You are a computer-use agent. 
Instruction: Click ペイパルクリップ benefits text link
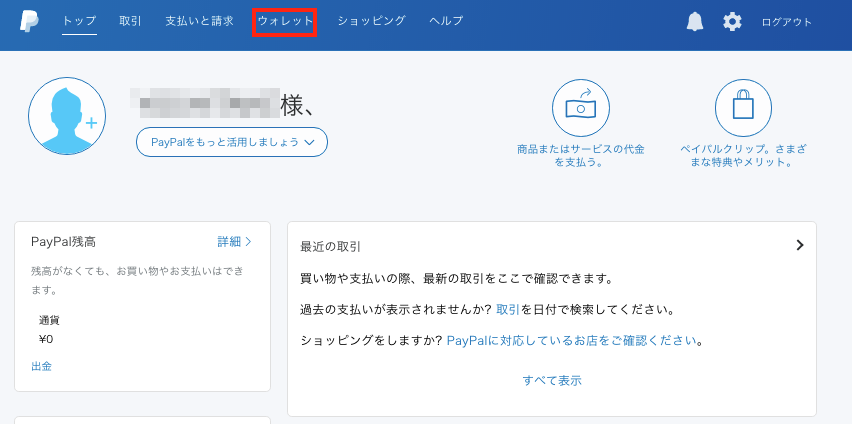click(x=743, y=155)
